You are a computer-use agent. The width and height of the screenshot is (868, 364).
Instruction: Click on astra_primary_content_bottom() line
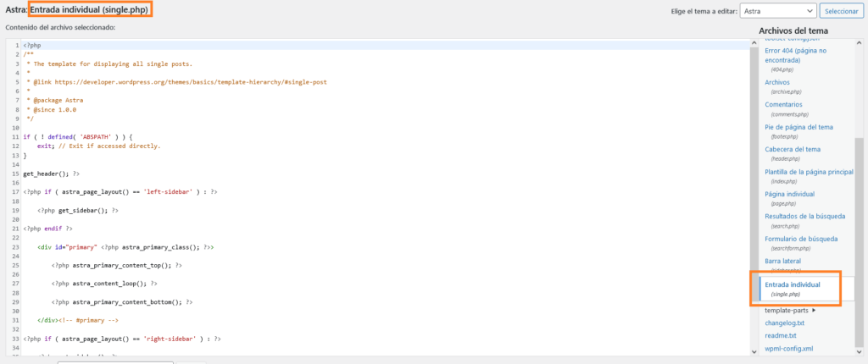click(122, 302)
